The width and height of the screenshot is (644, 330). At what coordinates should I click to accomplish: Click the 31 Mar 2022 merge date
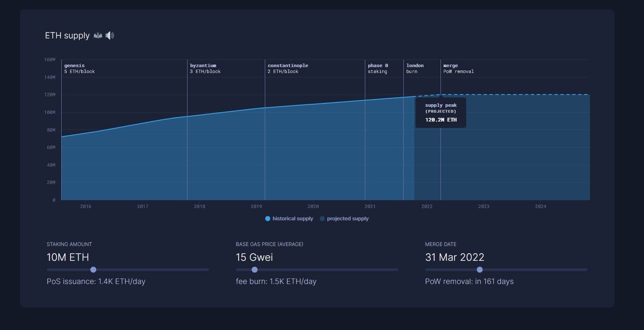click(454, 257)
